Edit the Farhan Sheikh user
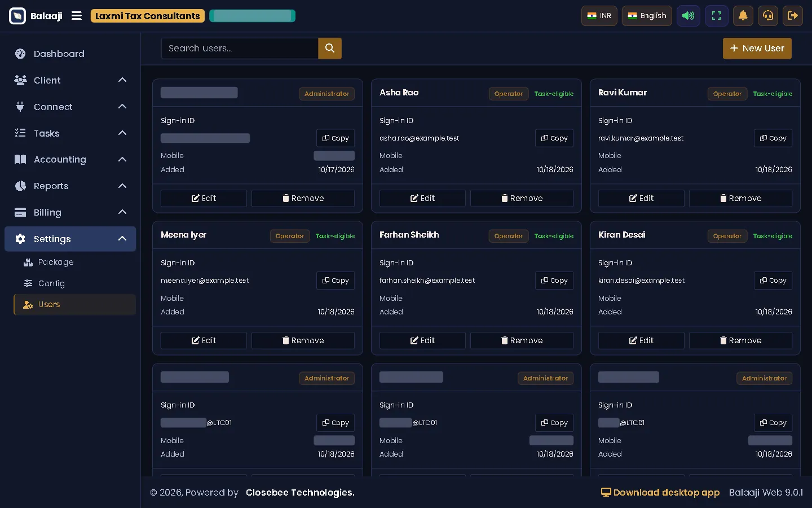 (x=422, y=340)
